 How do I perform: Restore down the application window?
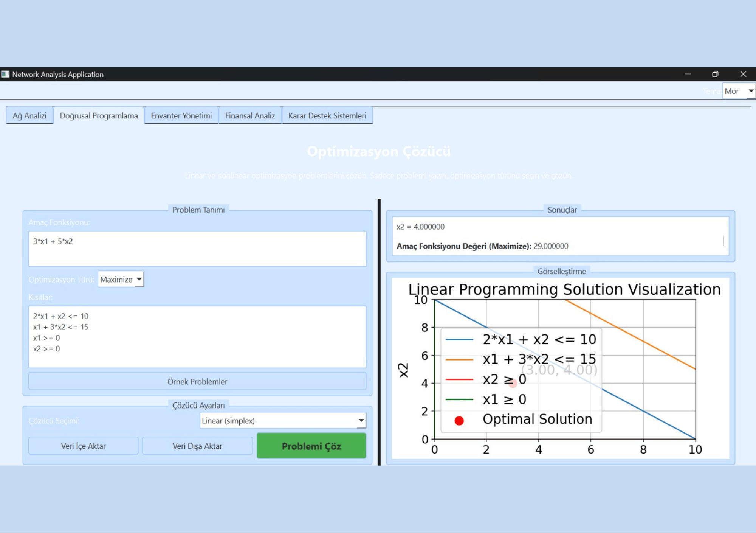click(x=715, y=74)
